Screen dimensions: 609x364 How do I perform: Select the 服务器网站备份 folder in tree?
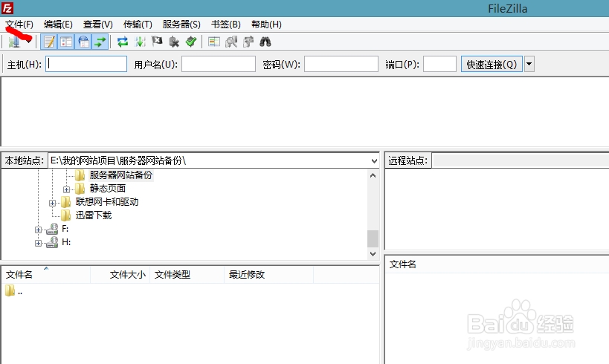[x=120, y=175]
